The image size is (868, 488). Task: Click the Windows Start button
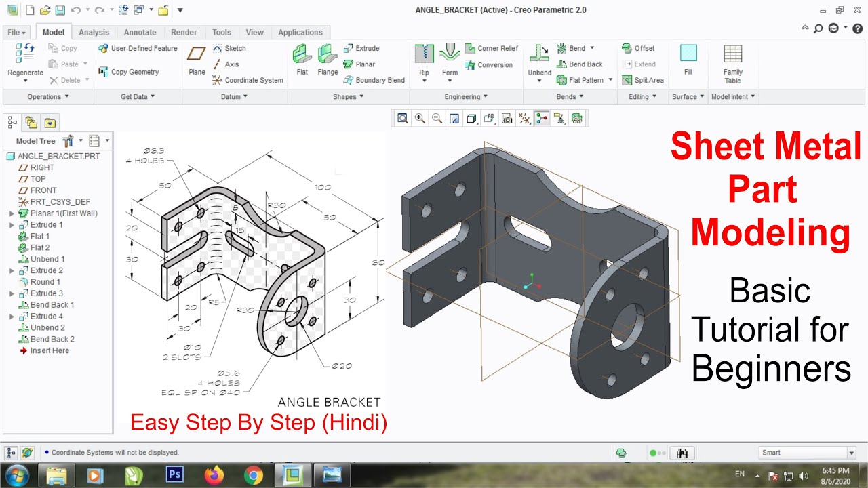pos(16,475)
